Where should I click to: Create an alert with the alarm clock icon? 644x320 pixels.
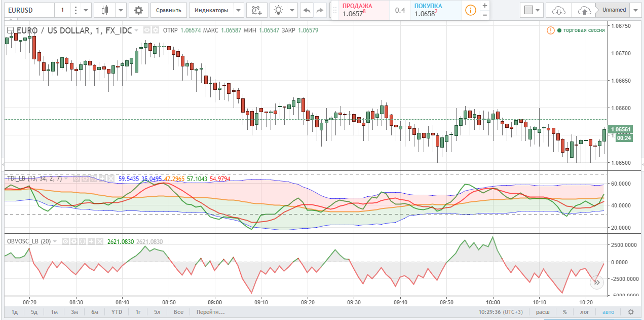257,10
